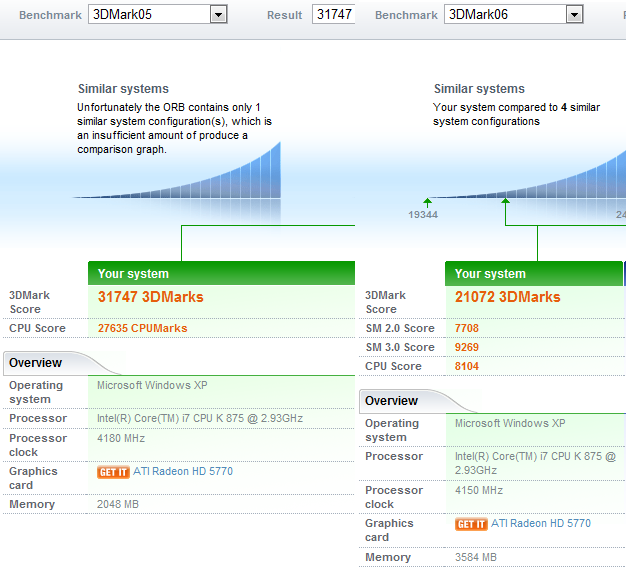This screenshot has width=628, height=580.
Task: Click the green arrow marker above 19344
Action: point(428,202)
